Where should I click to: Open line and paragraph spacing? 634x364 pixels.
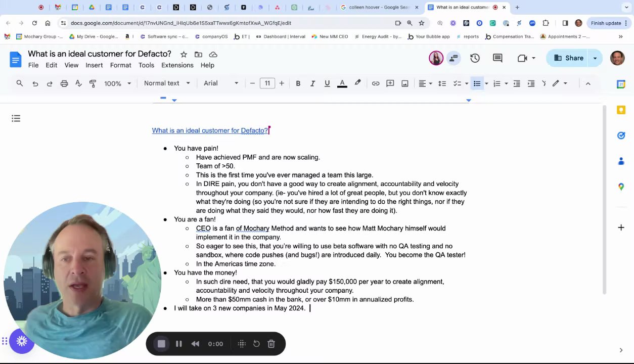click(x=442, y=83)
